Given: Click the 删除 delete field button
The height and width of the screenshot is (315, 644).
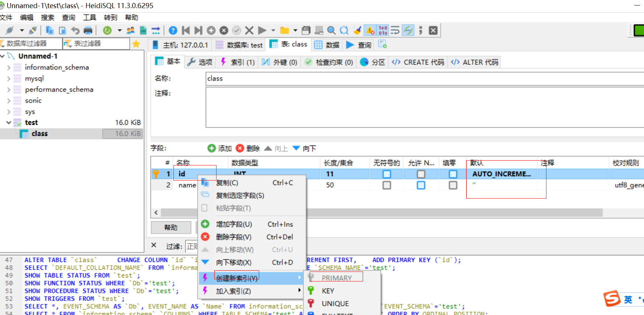Looking at the screenshot, I should [x=248, y=148].
